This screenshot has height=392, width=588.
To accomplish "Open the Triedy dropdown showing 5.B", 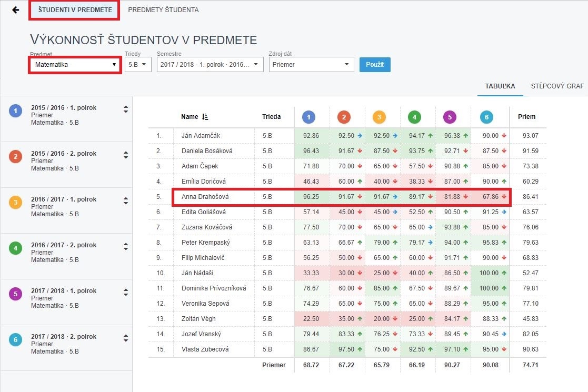I will [x=138, y=65].
